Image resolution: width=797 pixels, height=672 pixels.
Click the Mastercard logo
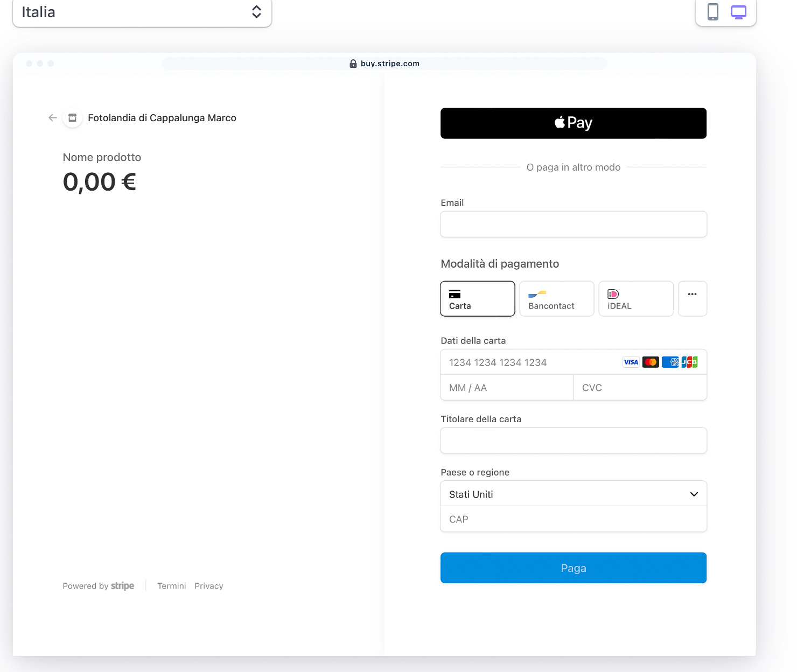click(651, 362)
